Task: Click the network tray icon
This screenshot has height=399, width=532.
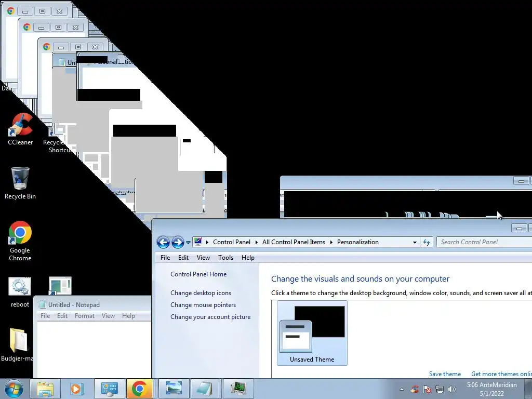Action: [440, 389]
